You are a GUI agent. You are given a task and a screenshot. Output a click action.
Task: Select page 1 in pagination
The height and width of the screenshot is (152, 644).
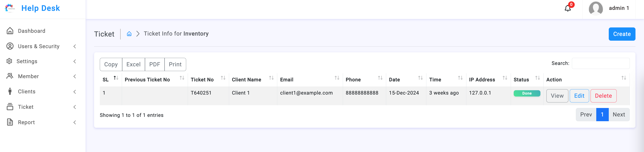pyautogui.click(x=602, y=115)
